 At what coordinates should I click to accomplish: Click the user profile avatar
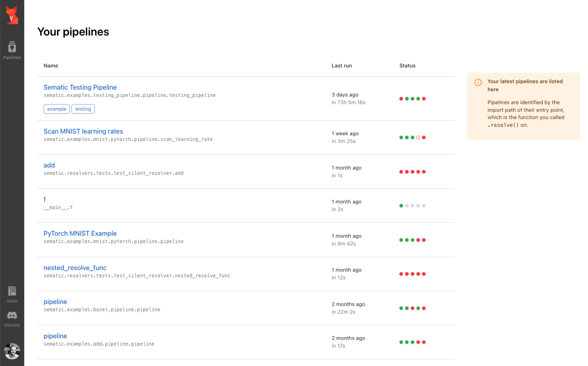coord(12,351)
